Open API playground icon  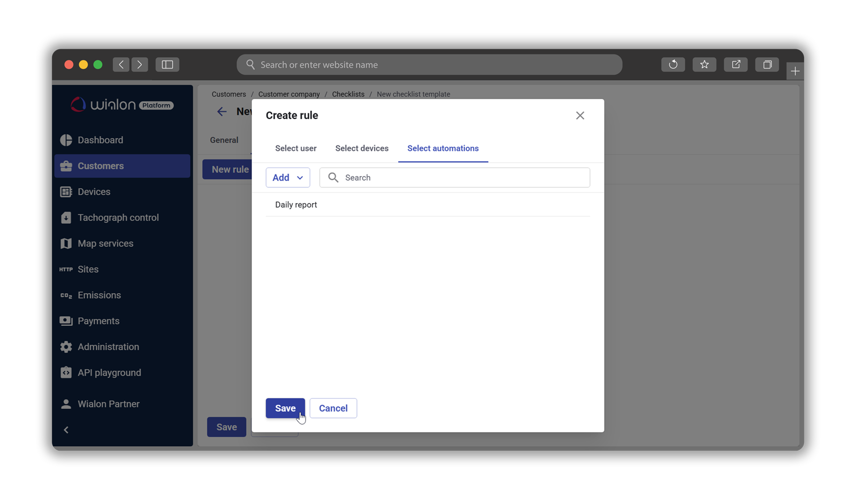click(x=66, y=373)
